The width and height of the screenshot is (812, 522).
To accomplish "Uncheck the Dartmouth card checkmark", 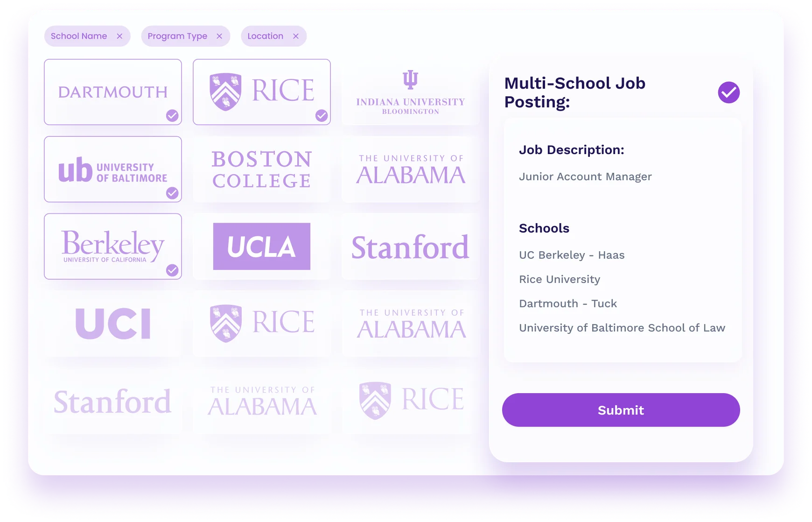I will pyautogui.click(x=172, y=115).
